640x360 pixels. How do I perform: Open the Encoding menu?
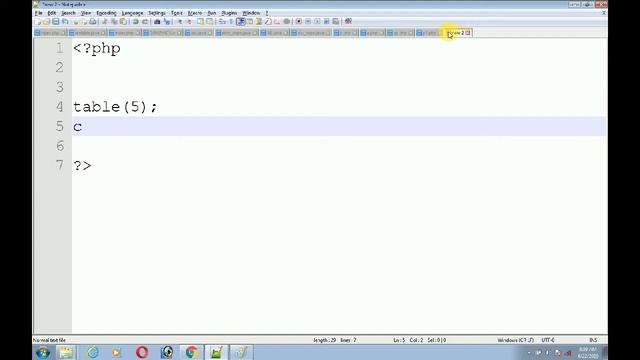pos(107,13)
